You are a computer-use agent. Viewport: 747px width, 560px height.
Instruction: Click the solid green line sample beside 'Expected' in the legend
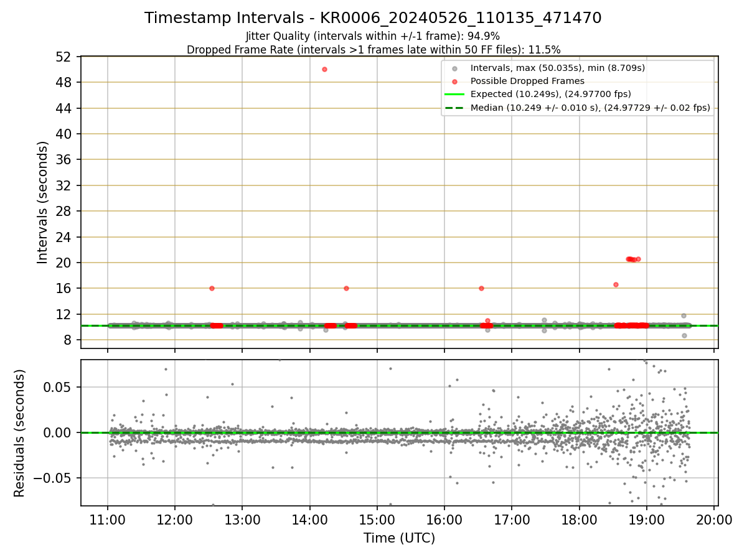tap(455, 95)
